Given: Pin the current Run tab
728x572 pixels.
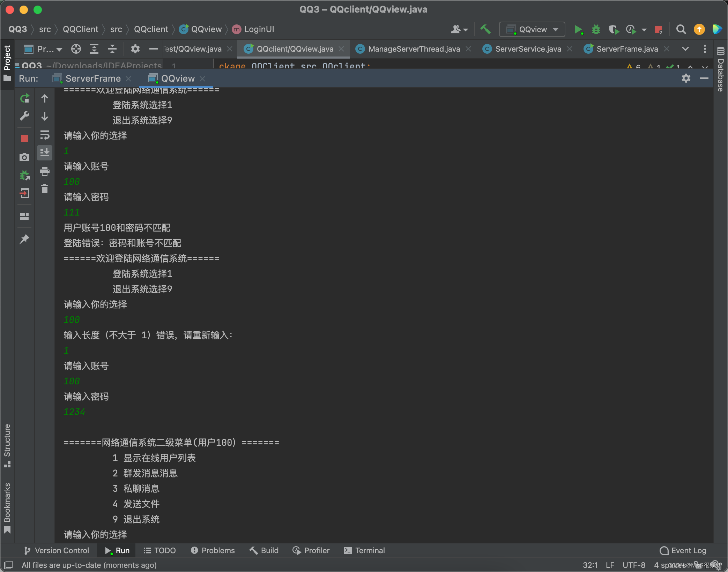Looking at the screenshot, I should pyautogui.click(x=24, y=239).
